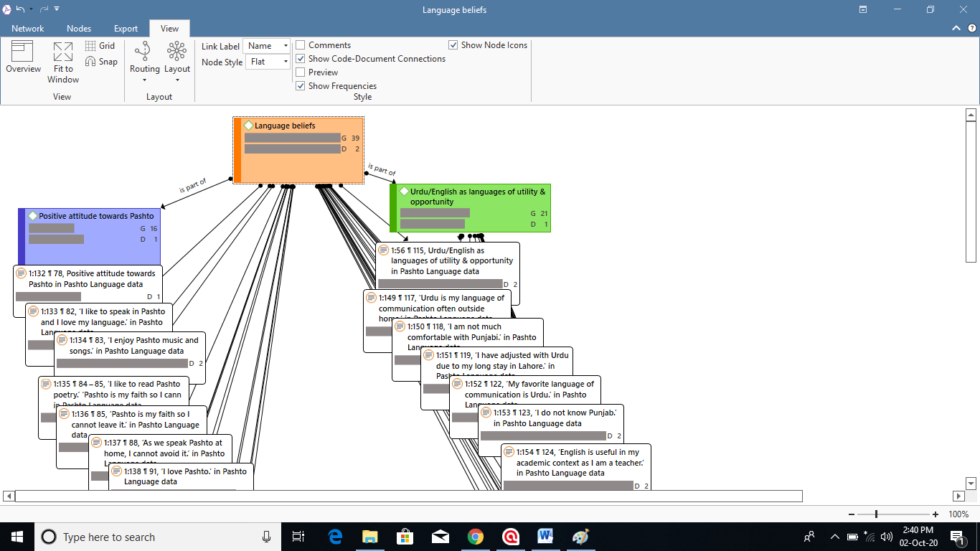Click the zoom in plus button
Image resolution: width=980 pixels, height=551 pixels.
pos(936,514)
